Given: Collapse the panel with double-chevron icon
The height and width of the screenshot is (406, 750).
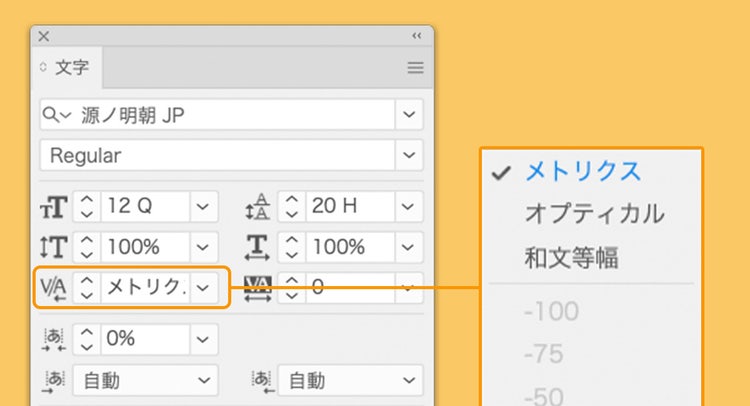Looking at the screenshot, I should click(417, 36).
